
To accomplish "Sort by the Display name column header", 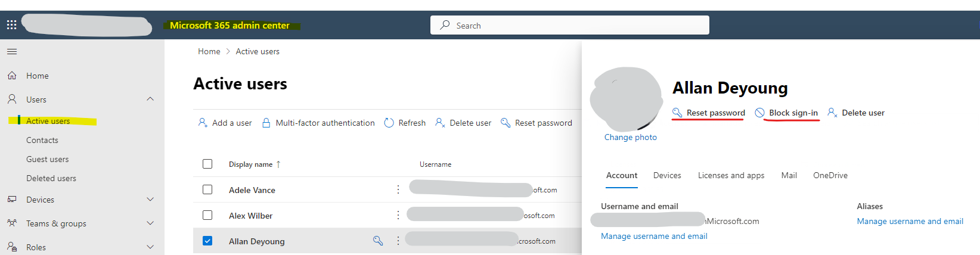I will pyautogui.click(x=251, y=164).
